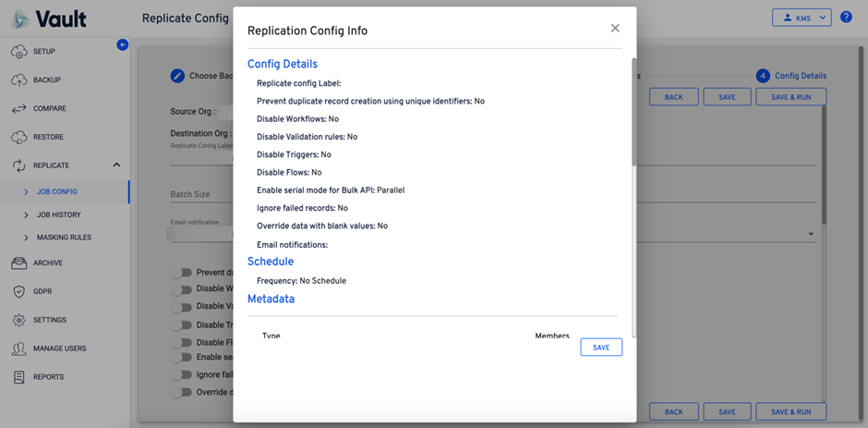Open the blue help question mark
Viewport: 868px width, 428px height.
[x=846, y=18]
